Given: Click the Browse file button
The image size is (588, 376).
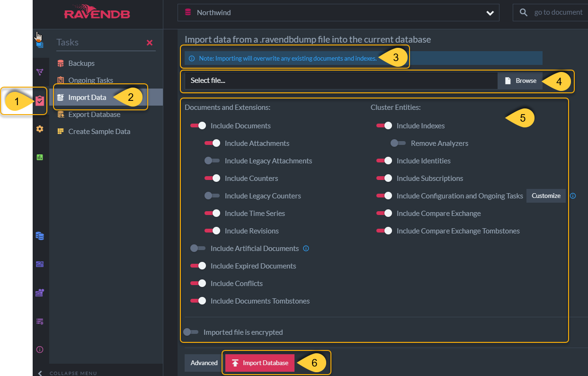Looking at the screenshot, I should coord(520,81).
